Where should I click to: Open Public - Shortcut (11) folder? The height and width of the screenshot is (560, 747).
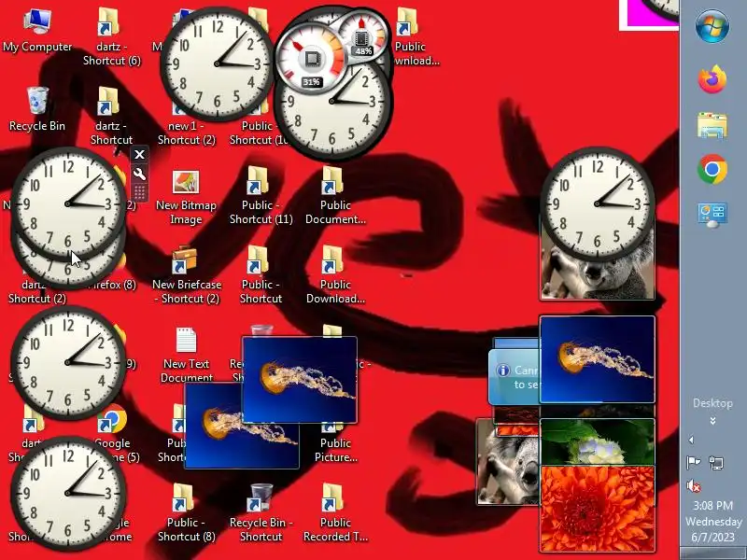pyautogui.click(x=261, y=195)
